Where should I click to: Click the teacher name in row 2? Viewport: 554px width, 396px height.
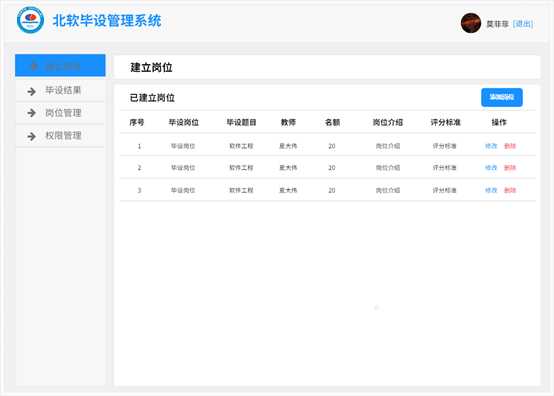(288, 168)
